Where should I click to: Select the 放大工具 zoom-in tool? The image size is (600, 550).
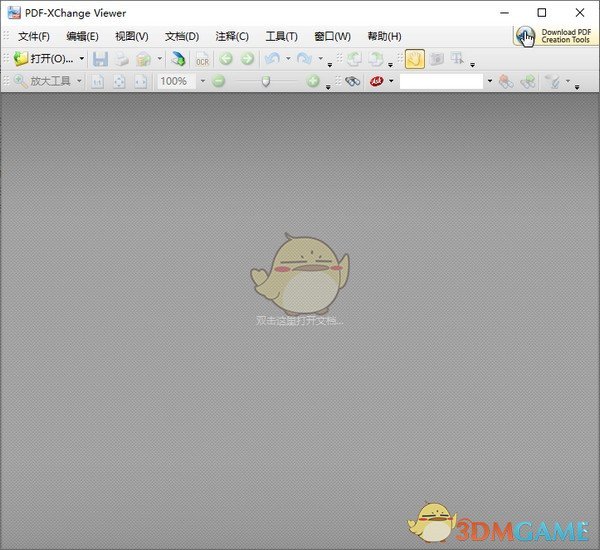tap(42, 81)
